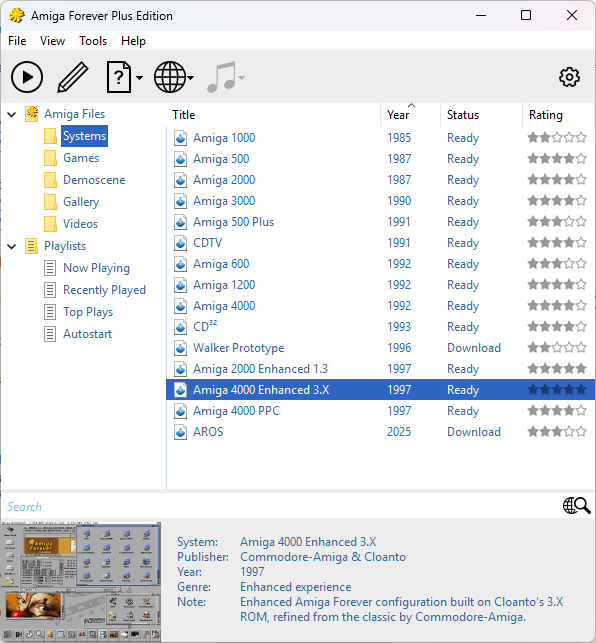Image resolution: width=596 pixels, height=643 pixels.
Task: Click the Amiga 3000 file icon
Action: (180, 201)
